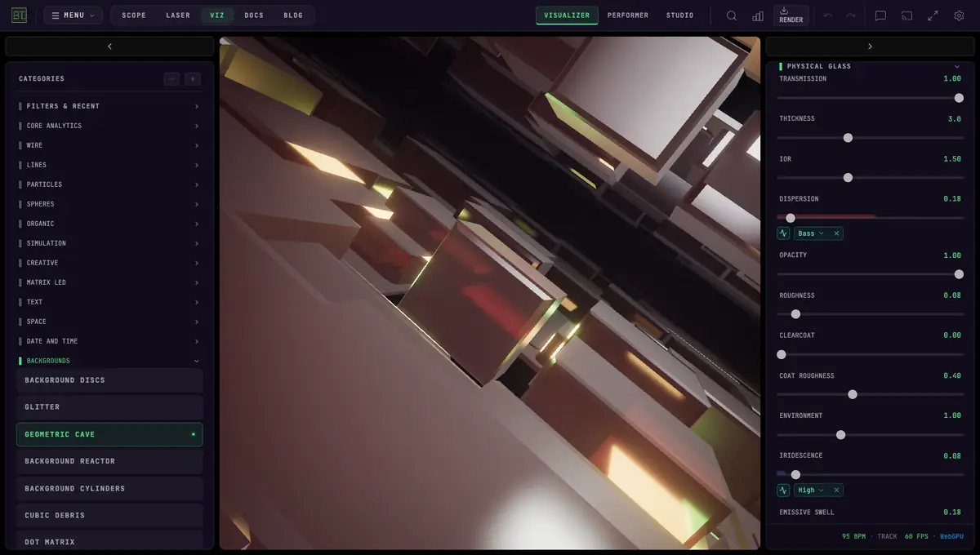980x555 pixels.
Task: Toggle the Geometric Cave visual
Action: coord(109,434)
